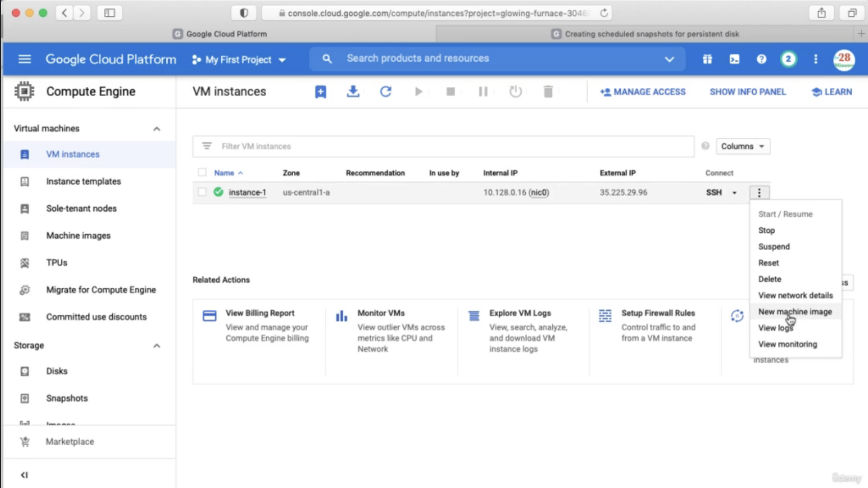Collapse the Virtual machines section
This screenshot has width=868, height=488.
(157, 129)
